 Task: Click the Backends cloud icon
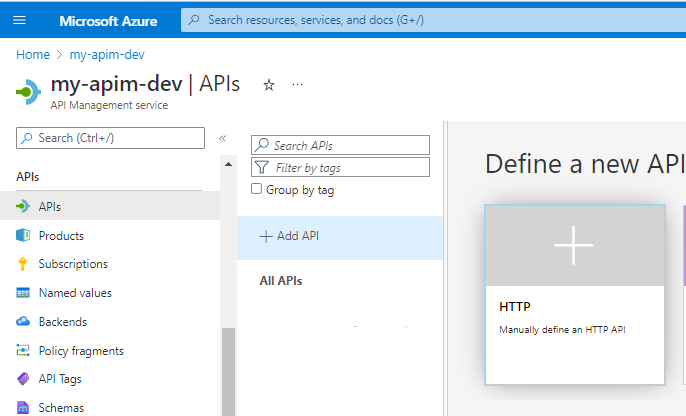pyautogui.click(x=23, y=322)
